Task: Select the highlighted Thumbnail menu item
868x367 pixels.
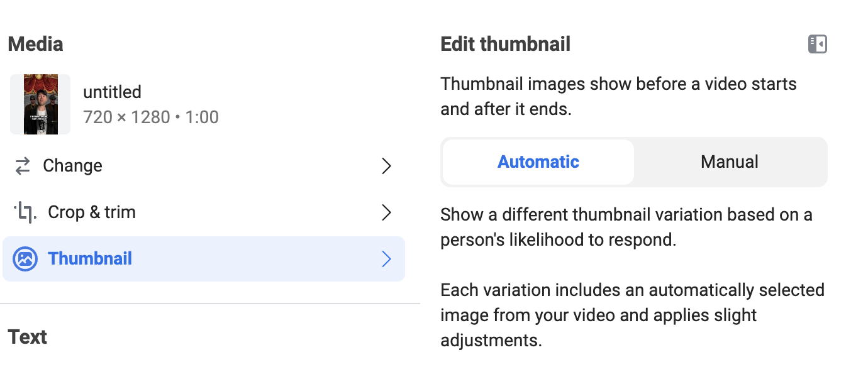Action: (x=90, y=258)
